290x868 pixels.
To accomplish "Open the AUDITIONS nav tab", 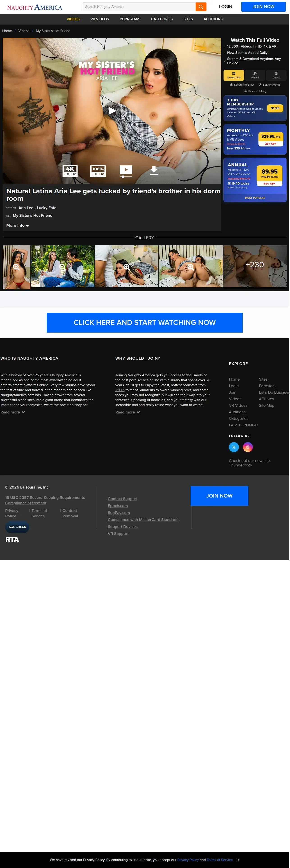I will (214, 19).
